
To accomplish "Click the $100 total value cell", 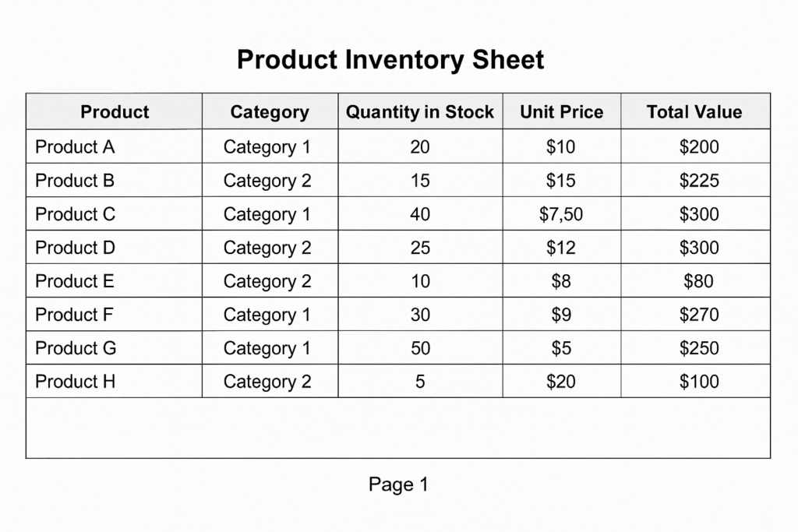I will pyautogui.click(x=694, y=382).
